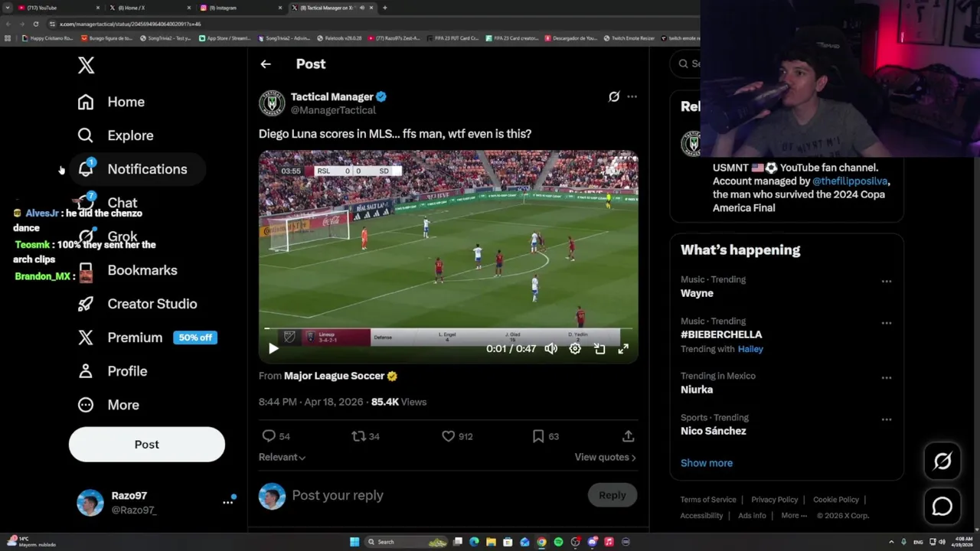Click Show more under What's happening
Screen dimensions: 980x551
(x=707, y=463)
